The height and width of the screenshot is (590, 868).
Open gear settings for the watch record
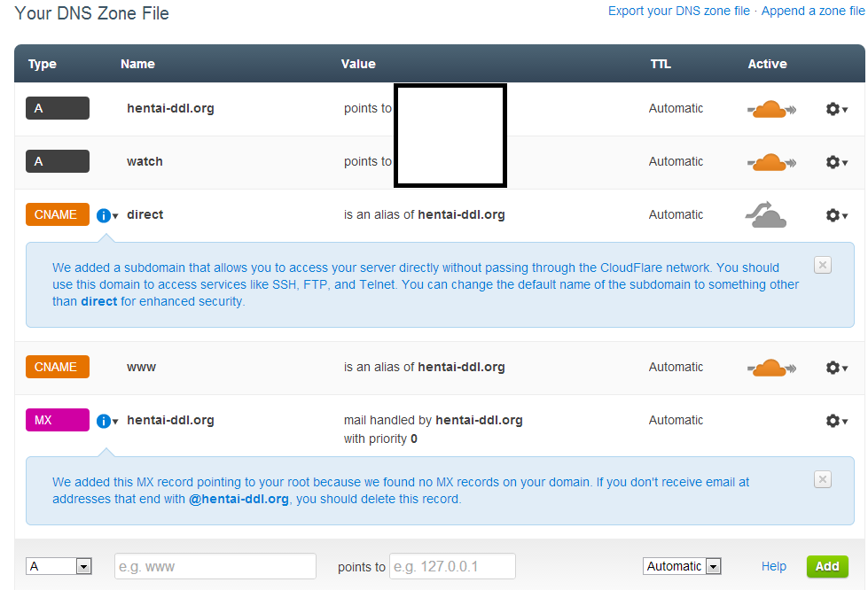[x=836, y=162]
